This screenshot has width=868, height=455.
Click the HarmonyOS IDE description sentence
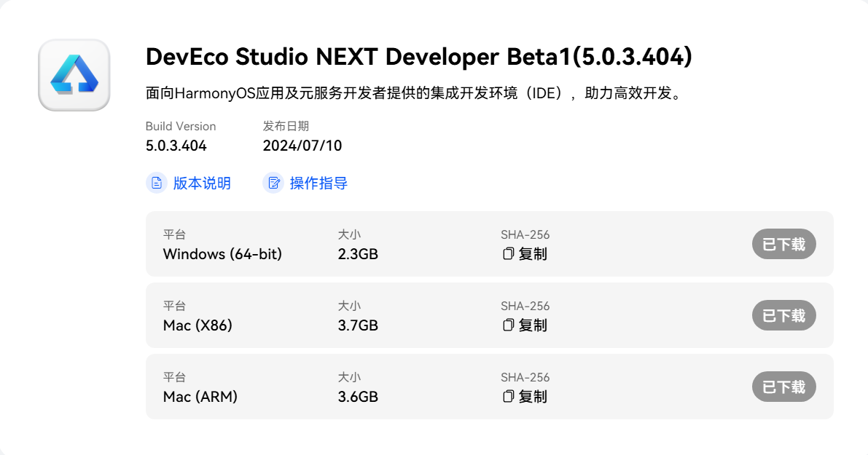point(415,93)
